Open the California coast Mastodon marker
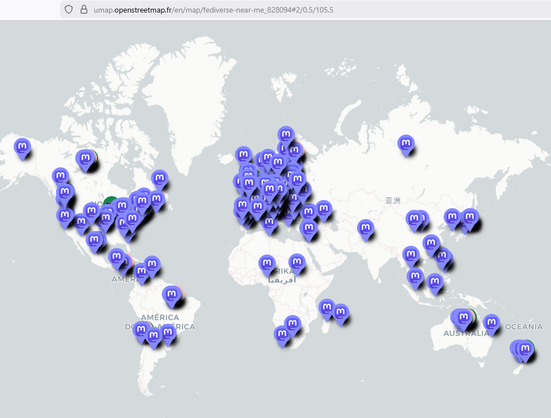551x418 pixels. [65, 218]
